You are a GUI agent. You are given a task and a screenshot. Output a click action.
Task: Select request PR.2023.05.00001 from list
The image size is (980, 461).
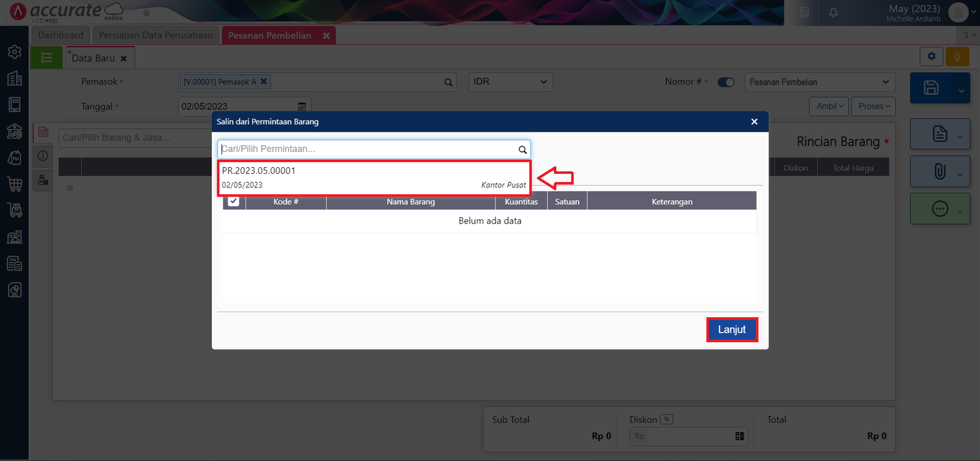(374, 178)
